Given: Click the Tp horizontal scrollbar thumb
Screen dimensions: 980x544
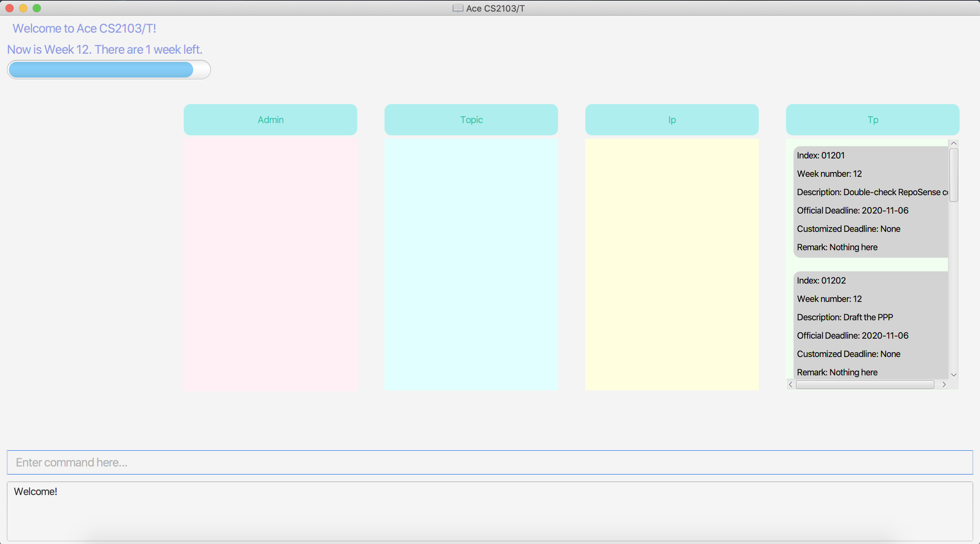Looking at the screenshot, I should pyautogui.click(x=865, y=385).
